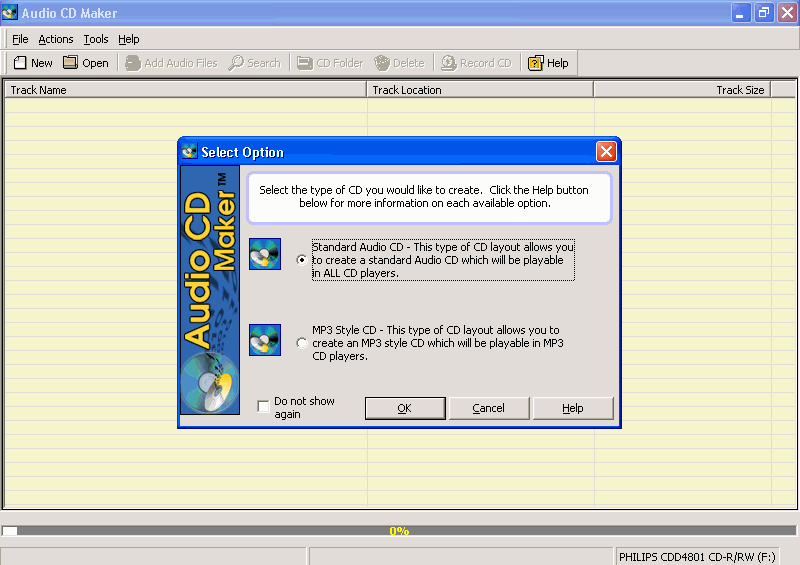The image size is (800, 565).
Task: Click the 0% progress bar
Action: click(x=399, y=531)
